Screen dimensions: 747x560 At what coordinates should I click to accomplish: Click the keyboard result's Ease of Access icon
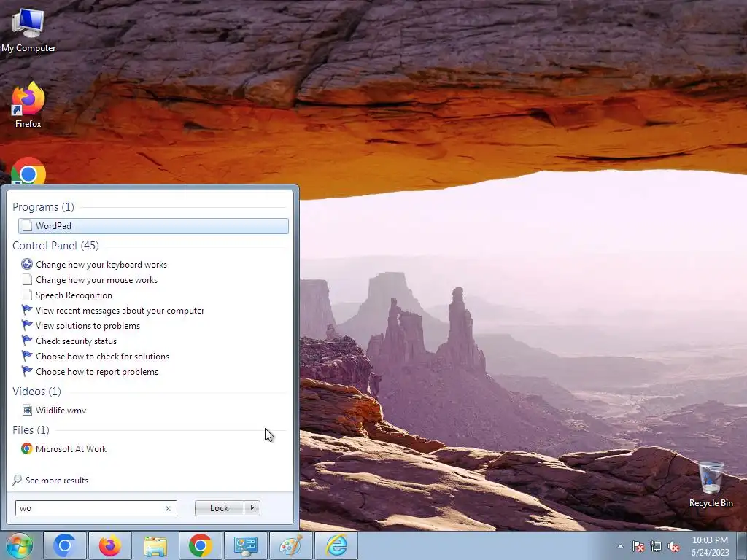coord(27,264)
